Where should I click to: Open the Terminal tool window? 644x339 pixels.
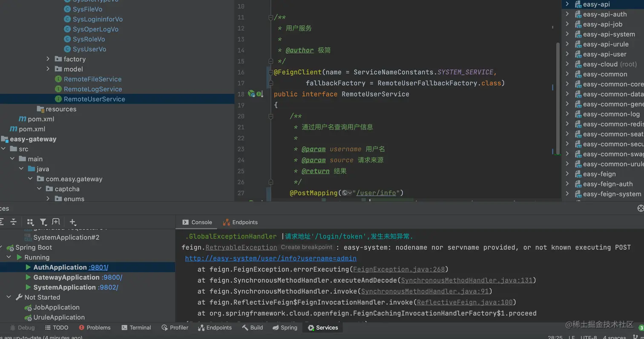136,327
